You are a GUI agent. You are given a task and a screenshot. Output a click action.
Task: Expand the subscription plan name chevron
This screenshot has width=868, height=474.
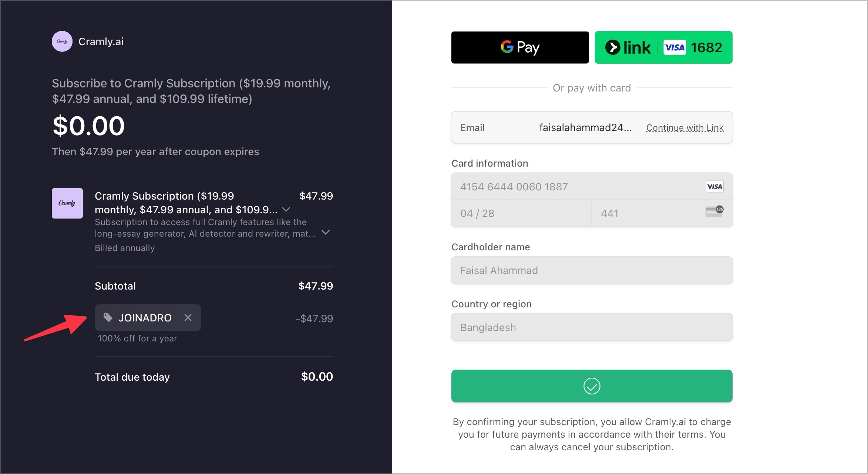[x=286, y=210]
